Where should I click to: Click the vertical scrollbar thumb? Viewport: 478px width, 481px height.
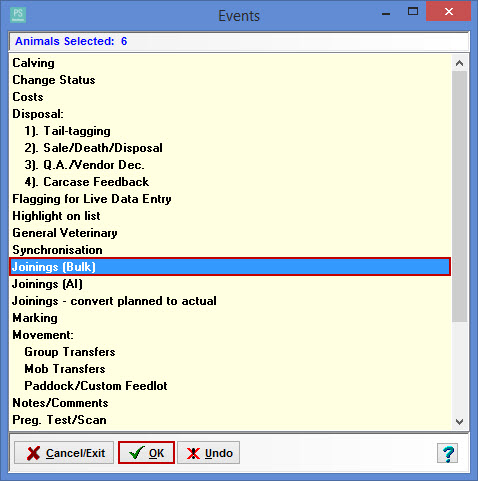pos(459,196)
